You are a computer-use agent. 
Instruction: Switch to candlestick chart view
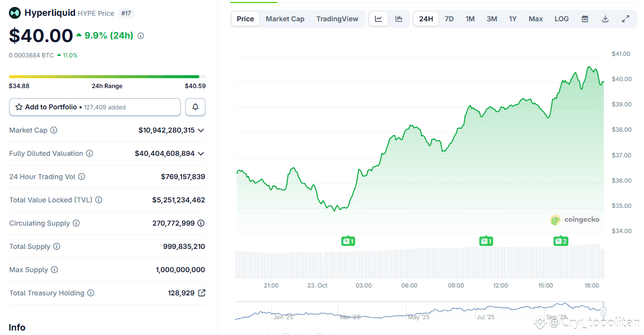click(399, 18)
